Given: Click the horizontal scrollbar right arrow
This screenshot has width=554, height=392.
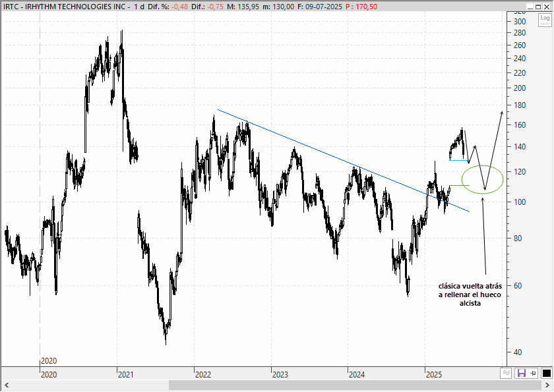Looking at the screenshot, I should click(x=548, y=385).
